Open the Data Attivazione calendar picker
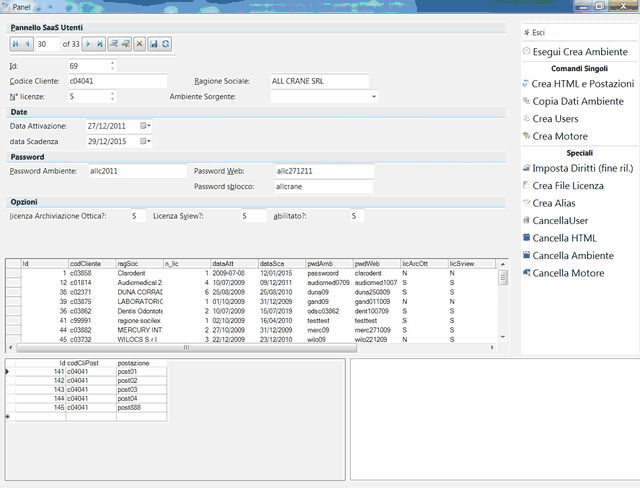Image resolution: width=640 pixels, height=488 pixels. pos(145,126)
